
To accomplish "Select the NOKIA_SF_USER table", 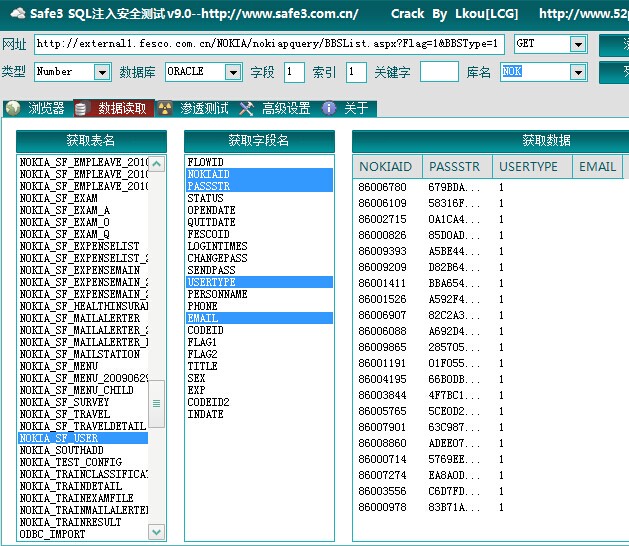I will click(83, 438).
